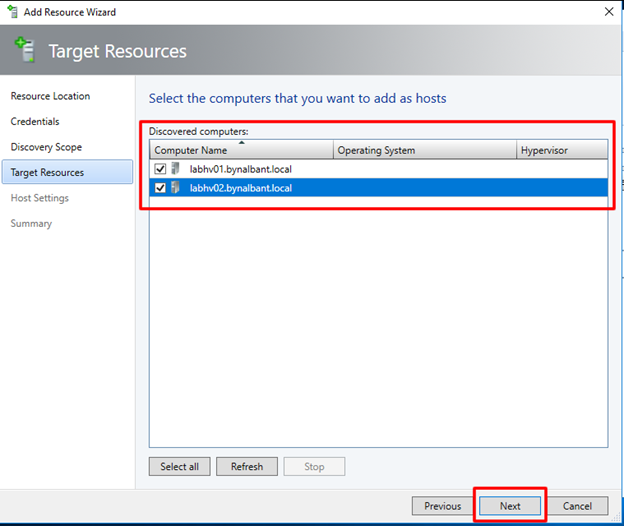Click the 'Discovered computers:' label
The width and height of the screenshot is (624, 526).
[x=199, y=131]
